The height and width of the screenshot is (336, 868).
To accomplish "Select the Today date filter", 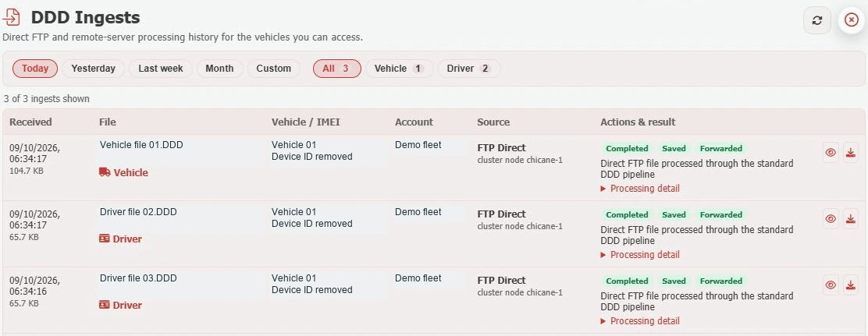I will coord(35,69).
